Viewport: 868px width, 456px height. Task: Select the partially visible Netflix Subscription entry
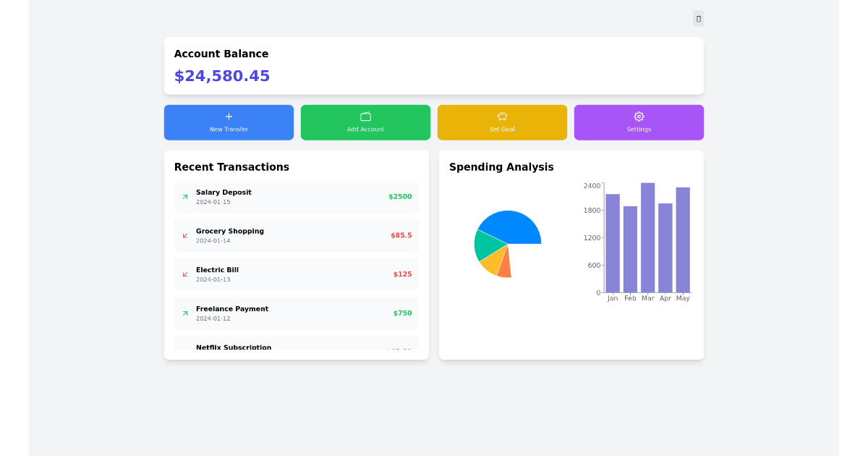point(234,347)
